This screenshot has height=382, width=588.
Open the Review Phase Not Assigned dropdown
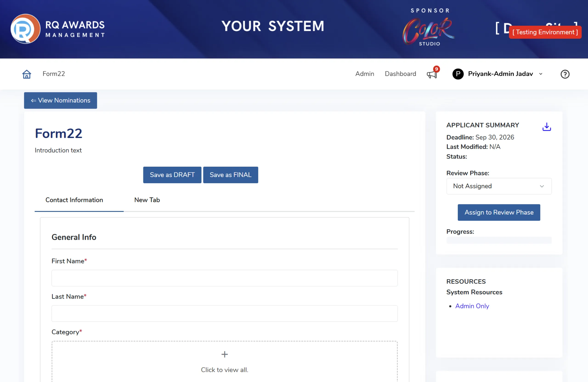coord(499,186)
